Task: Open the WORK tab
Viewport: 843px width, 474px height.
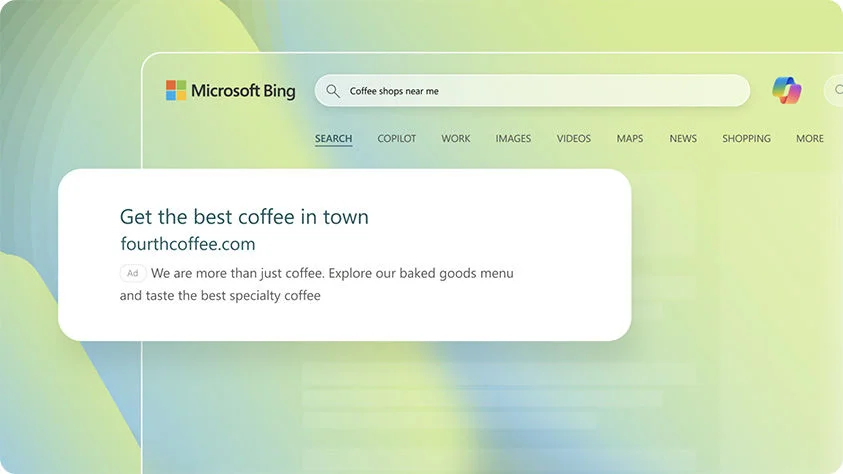Action: pyautogui.click(x=455, y=139)
